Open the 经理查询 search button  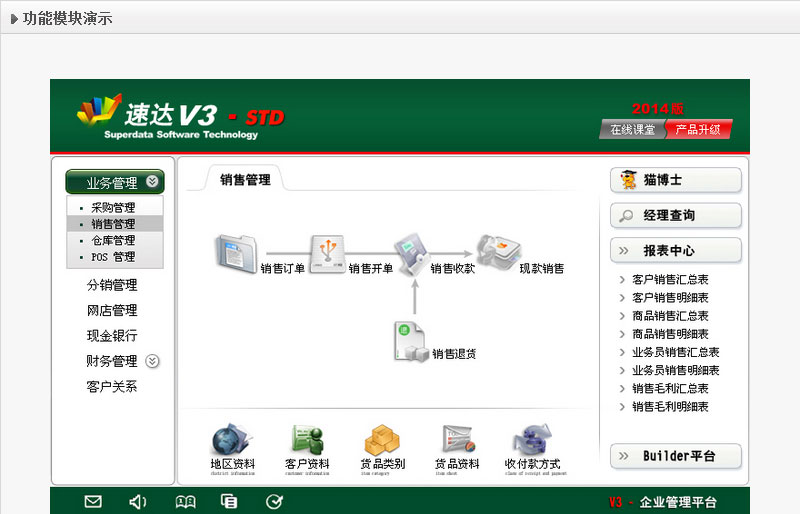click(675, 215)
